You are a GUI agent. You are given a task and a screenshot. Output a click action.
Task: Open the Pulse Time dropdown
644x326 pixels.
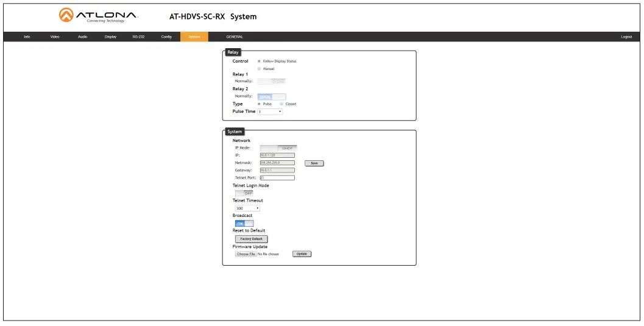pyautogui.click(x=270, y=112)
